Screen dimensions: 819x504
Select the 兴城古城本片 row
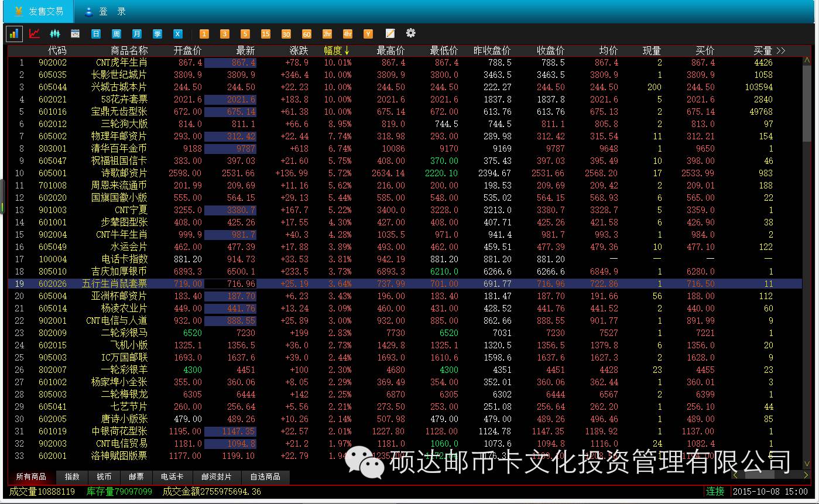pos(404,87)
